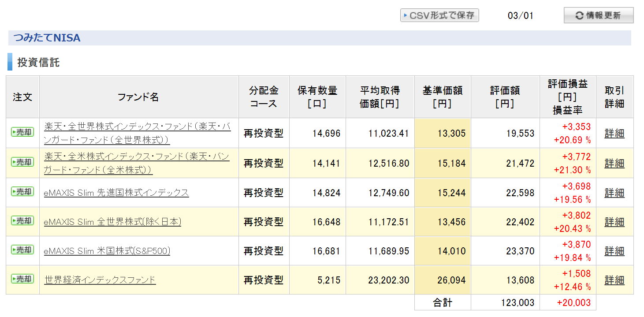Click valuation amount 19,553
The height and width of the screenshot is (317, 644).
[520, 134]
